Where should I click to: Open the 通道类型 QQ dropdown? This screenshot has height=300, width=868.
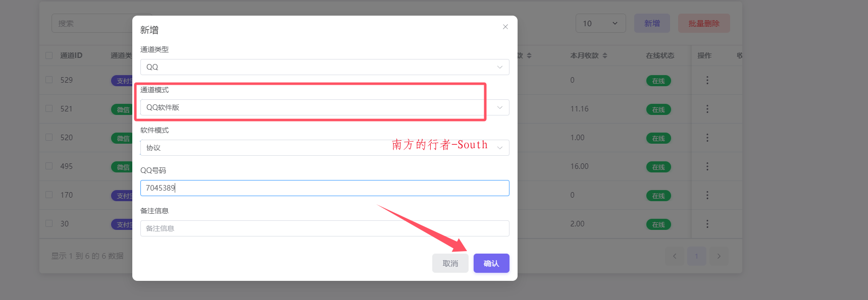[325, 67]
